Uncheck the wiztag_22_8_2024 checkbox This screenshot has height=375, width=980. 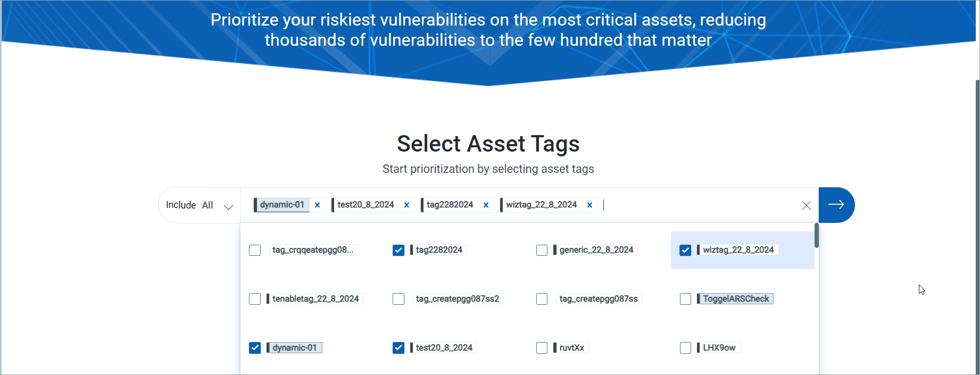click(x=685, y=250)
